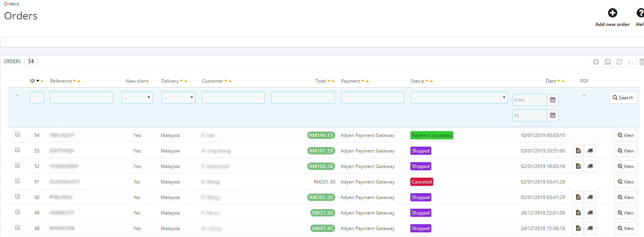Open the To date calendar picker icon

pyautogui.click(x=553, y=116)
